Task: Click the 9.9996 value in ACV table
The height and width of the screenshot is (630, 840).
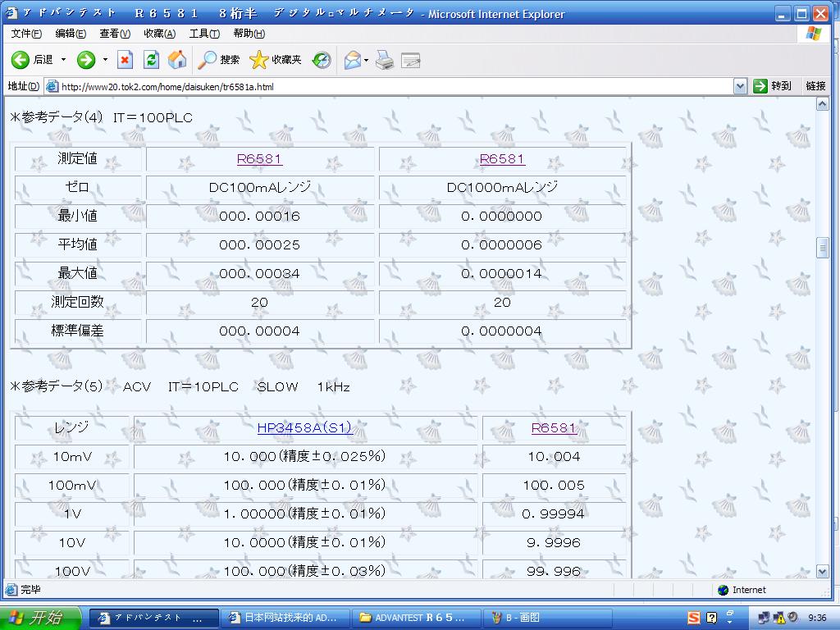Action: point(554,543)
